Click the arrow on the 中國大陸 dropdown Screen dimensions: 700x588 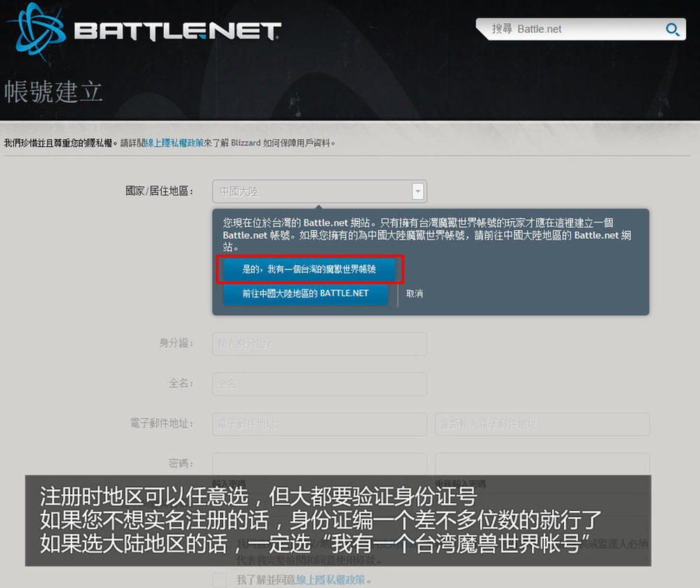(418, 191)
